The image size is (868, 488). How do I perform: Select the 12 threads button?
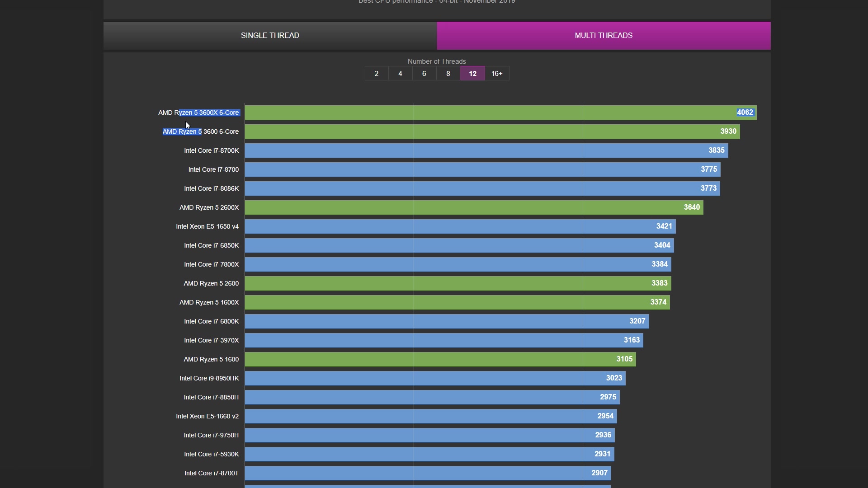tap(472, 73)
